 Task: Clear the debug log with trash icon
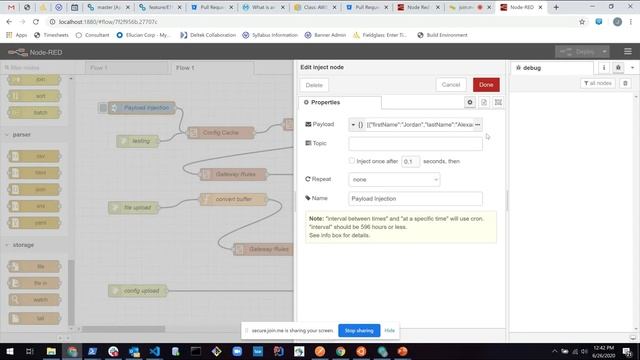click(x=625, y=83)
